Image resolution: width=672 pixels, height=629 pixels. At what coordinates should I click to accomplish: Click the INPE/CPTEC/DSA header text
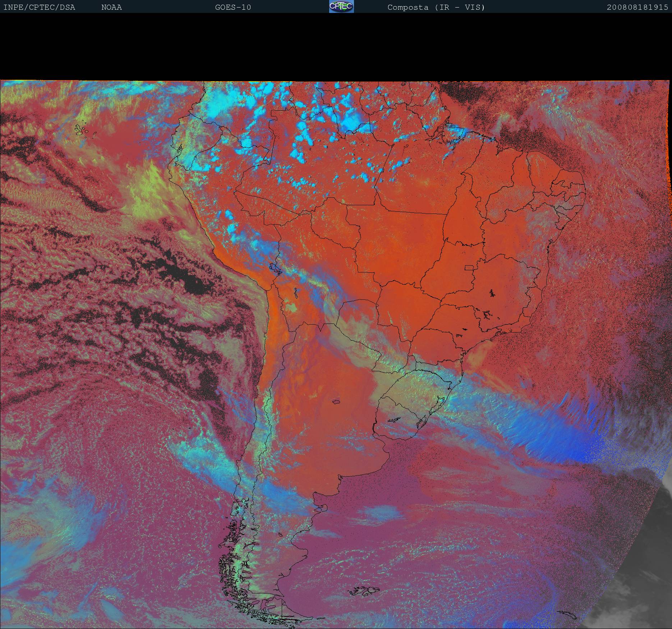point(39,8)
